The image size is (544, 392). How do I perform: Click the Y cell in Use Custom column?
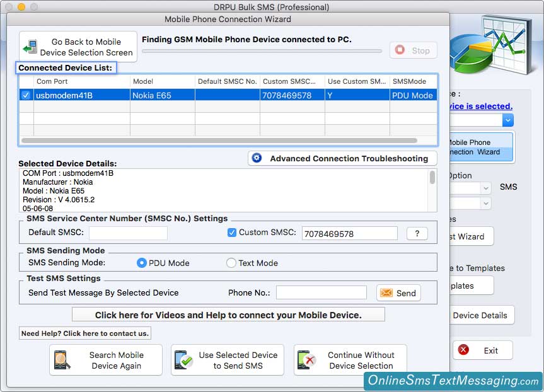357,95
